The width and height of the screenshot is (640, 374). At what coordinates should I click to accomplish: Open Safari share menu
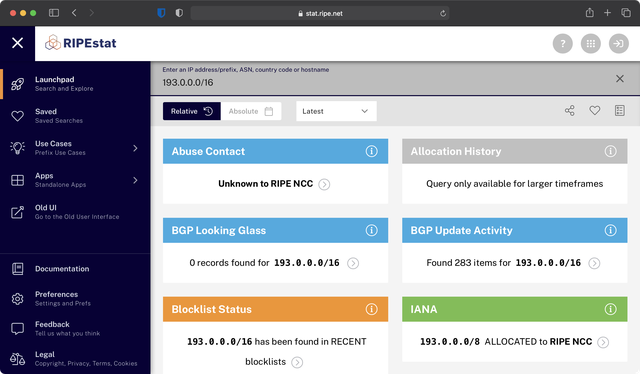coord(589,13)
